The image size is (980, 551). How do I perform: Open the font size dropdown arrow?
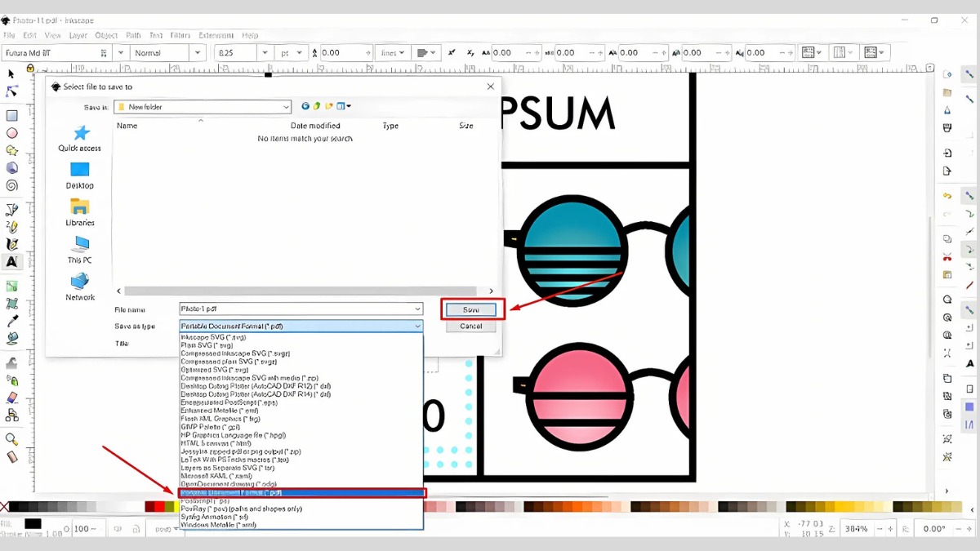(265, 53)
